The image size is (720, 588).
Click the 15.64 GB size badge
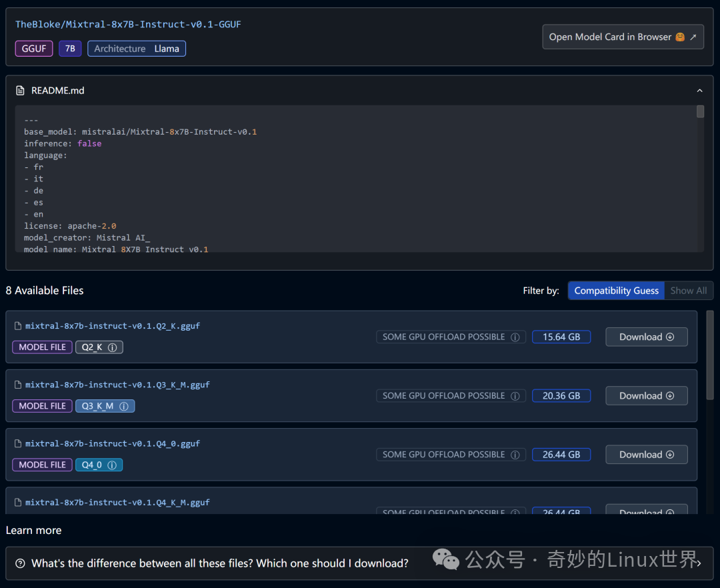pyautogui.click(x=561, y=337)
